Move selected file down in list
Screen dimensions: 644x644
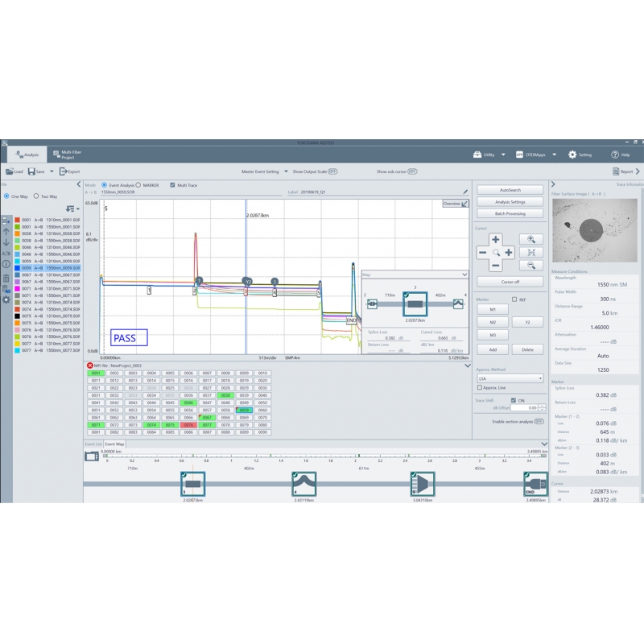click(6, 242)
